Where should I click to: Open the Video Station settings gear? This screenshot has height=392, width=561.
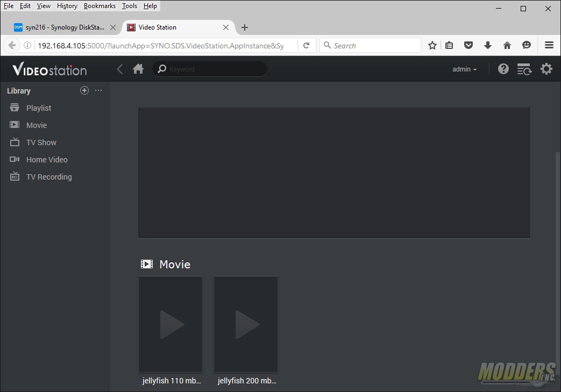click(x=546, y=69)
